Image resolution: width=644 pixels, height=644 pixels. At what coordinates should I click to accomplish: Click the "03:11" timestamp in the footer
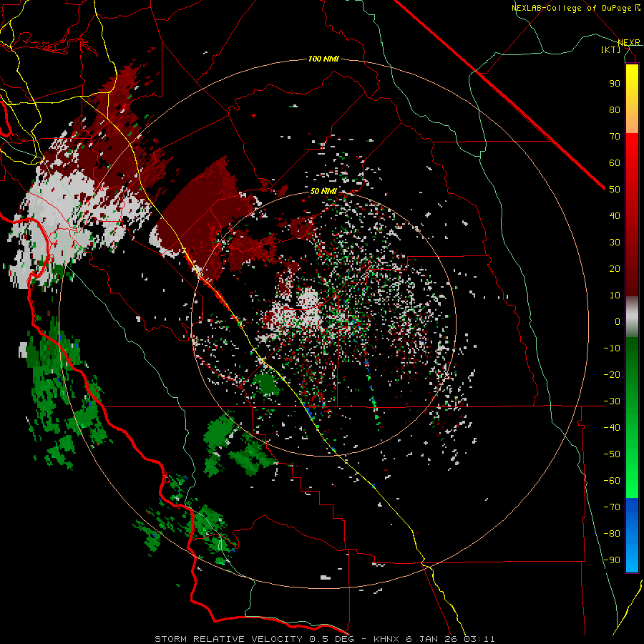479,639
